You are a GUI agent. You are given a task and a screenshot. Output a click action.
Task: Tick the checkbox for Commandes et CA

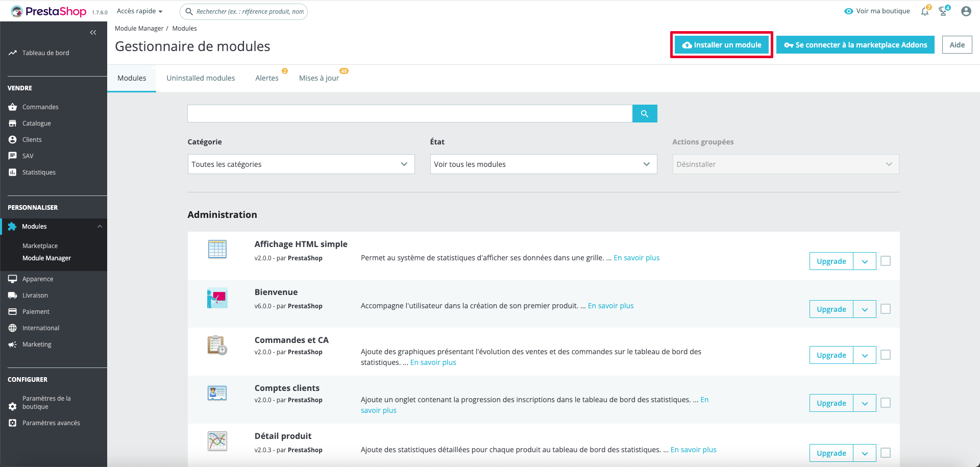tap(886, 355)
